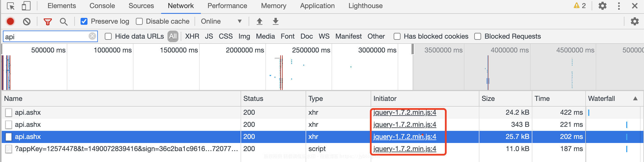The width and height of the screenshot is (644, 162).
Task: Check the Hide data URLs option
Action: coord(108,36)
